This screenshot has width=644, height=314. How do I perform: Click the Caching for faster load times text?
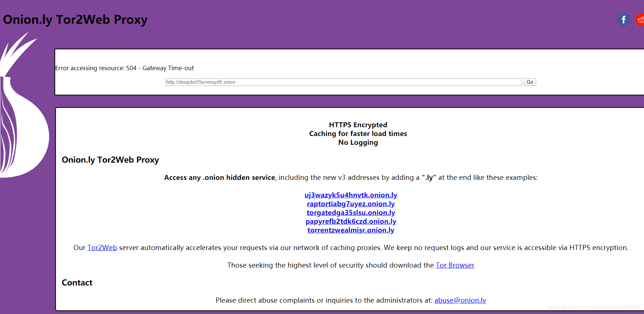(x=358, y=133)
